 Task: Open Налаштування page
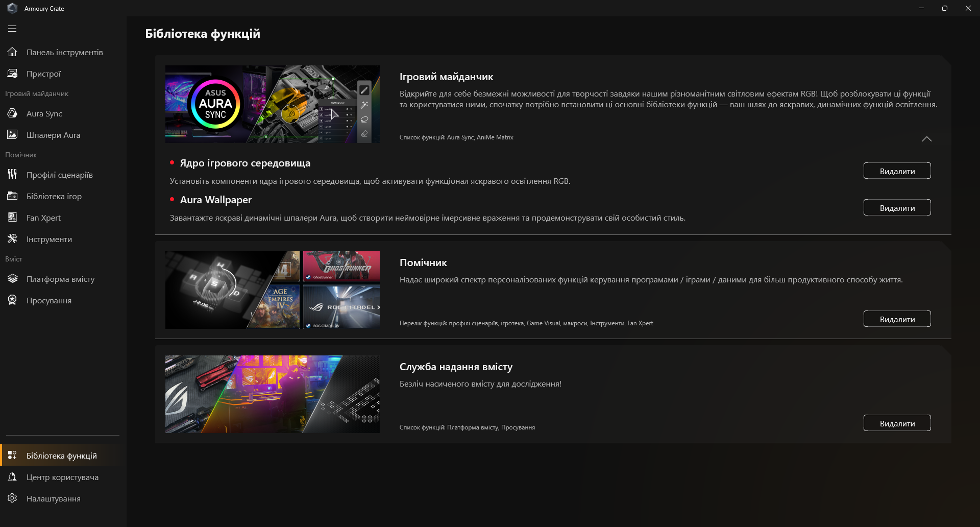pos(63,498)
